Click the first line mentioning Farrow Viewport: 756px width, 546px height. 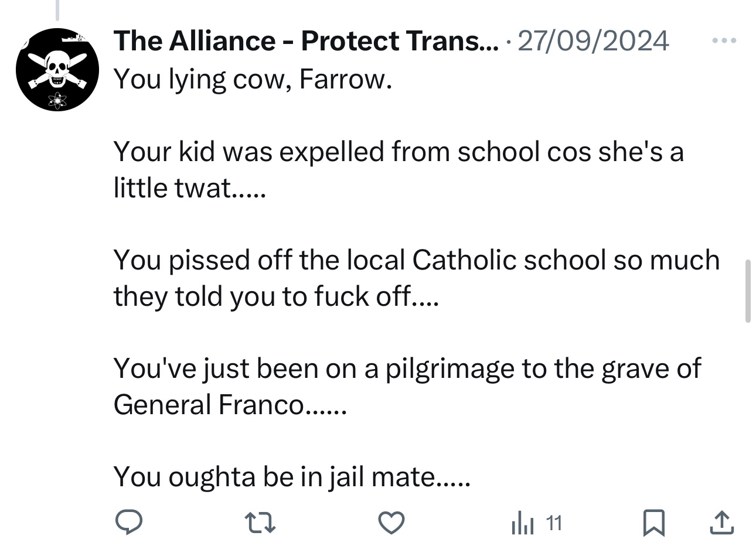coord(252,79)
